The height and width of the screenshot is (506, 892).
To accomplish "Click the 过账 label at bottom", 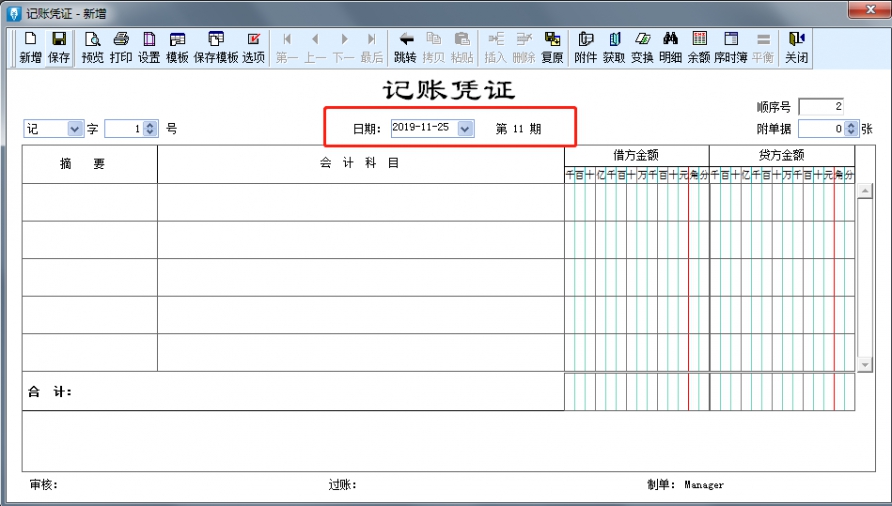I will (x=342, y=484).
